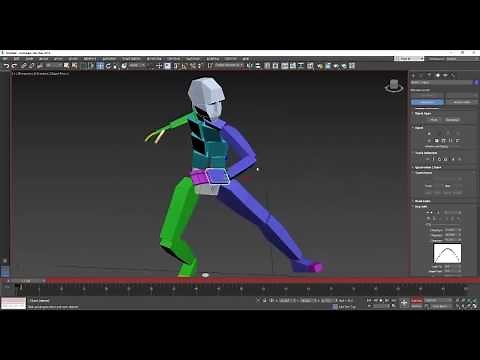Click the Trajectories icon in Key Info
The height and width of the screenshot is (360, 480).
(459, 218)
